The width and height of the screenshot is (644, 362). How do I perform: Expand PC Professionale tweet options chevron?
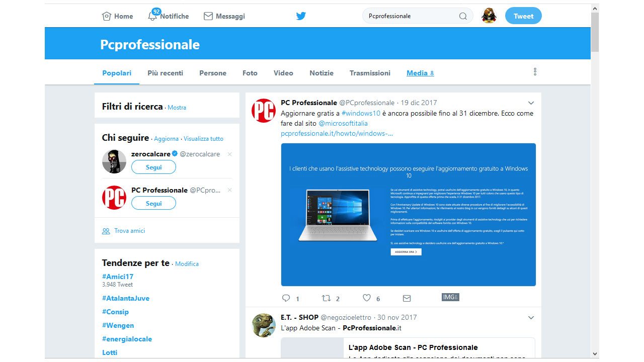point(531,103)
